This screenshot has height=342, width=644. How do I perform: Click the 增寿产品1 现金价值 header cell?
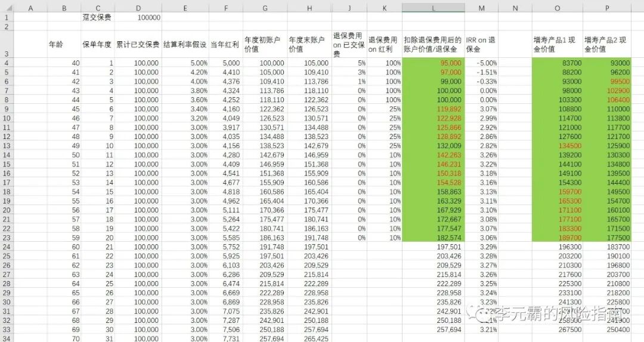(x=558, y=44)
